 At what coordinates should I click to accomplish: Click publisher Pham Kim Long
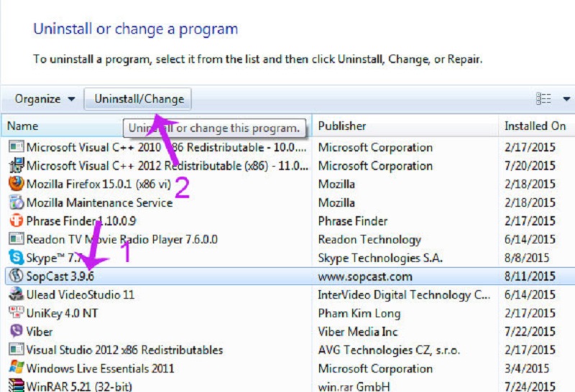[x=359, y=313]
